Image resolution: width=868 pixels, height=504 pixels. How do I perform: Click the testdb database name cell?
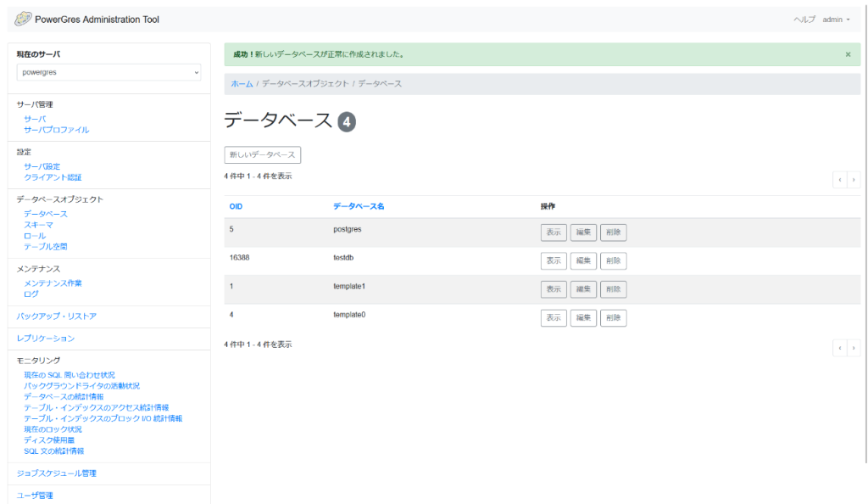click(x=343, y=258)
